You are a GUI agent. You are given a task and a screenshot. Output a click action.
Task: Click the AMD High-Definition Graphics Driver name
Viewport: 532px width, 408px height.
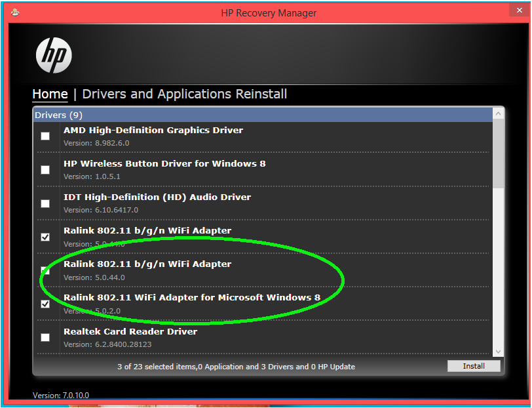coord(153,130)
